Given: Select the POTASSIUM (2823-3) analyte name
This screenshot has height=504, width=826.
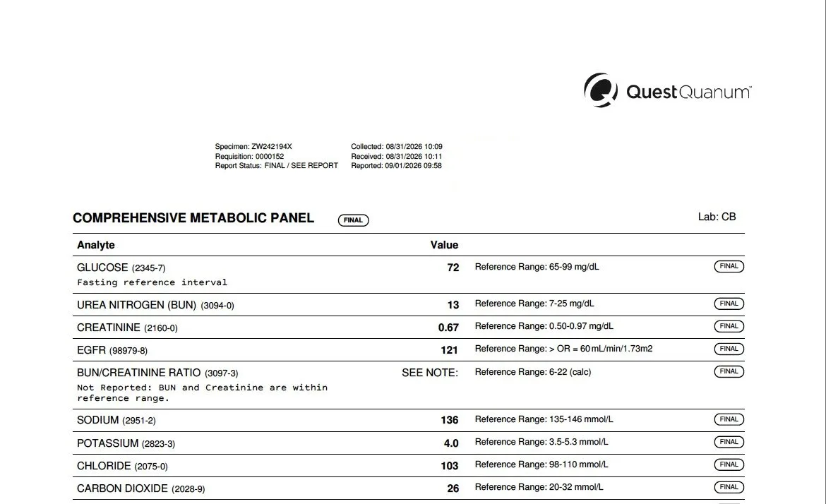Looking at the screenshot, I should (126, 443).
